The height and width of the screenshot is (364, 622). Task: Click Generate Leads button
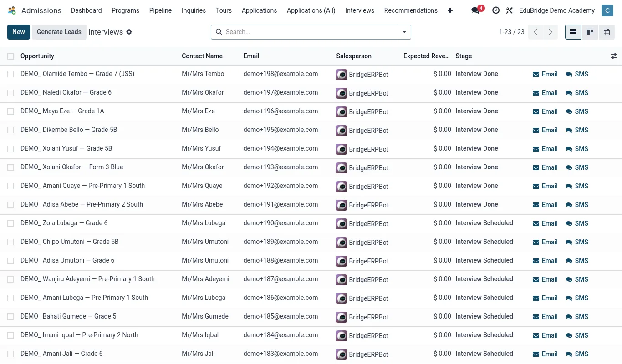59,32
